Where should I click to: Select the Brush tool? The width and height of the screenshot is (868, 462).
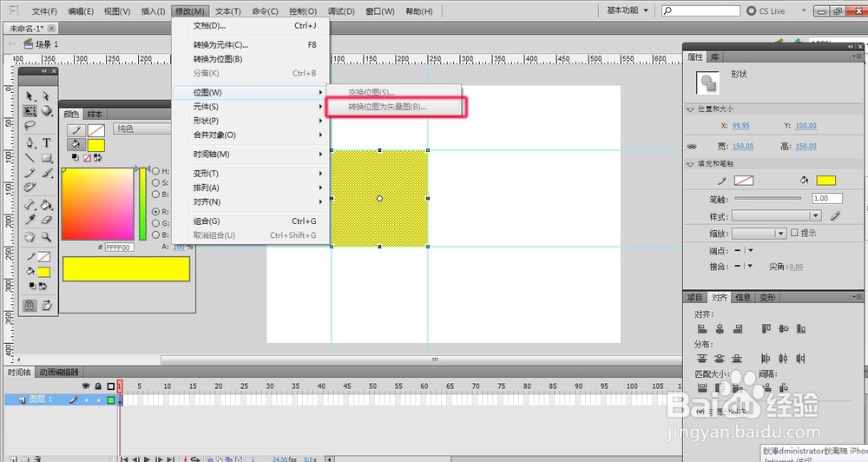pos(47,173)
